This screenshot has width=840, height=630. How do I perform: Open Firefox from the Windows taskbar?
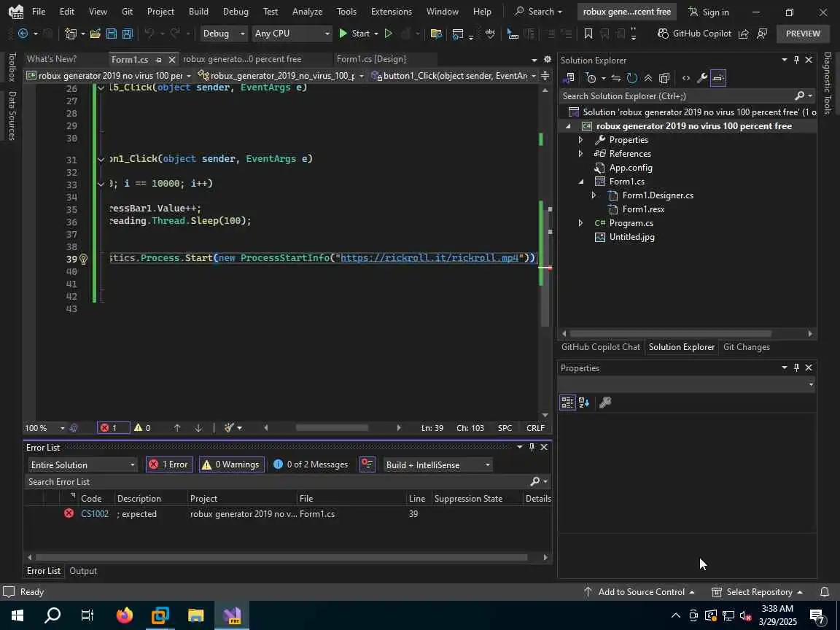(x=124, y=615)
